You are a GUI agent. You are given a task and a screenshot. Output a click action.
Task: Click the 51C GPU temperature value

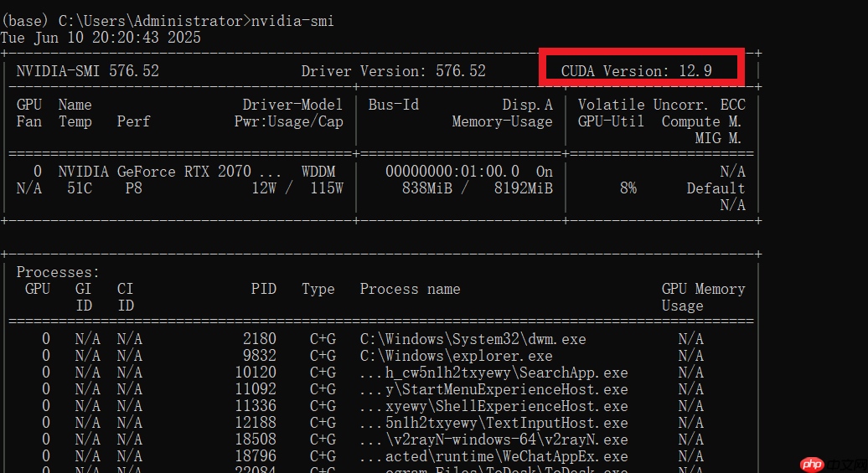coord(79,188)
